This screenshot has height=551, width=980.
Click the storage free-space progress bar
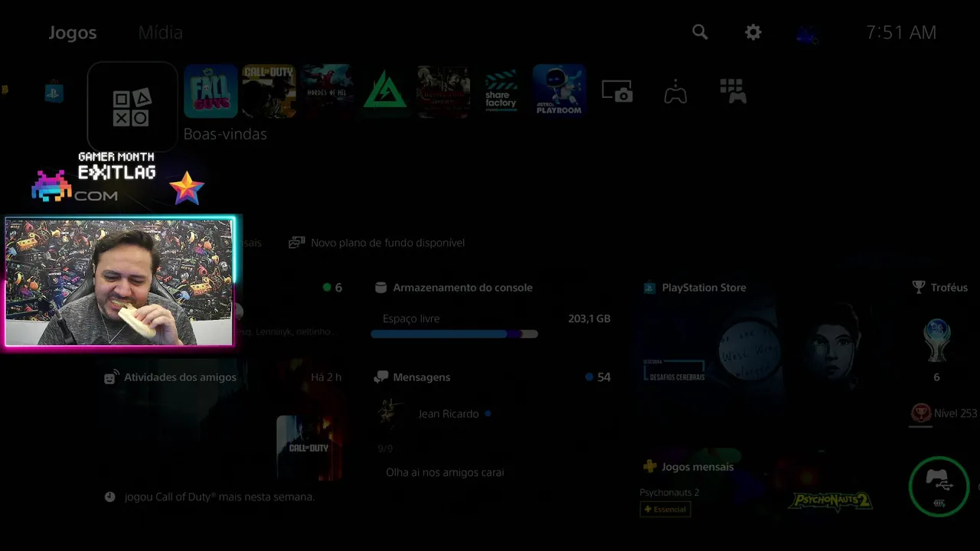(454, 334)
